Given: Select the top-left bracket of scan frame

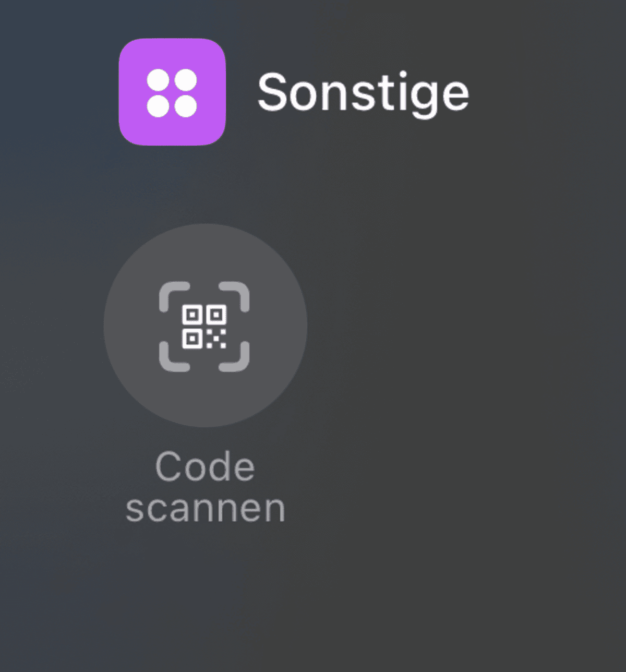Looking at the screenshot, I should click(174, 296).
